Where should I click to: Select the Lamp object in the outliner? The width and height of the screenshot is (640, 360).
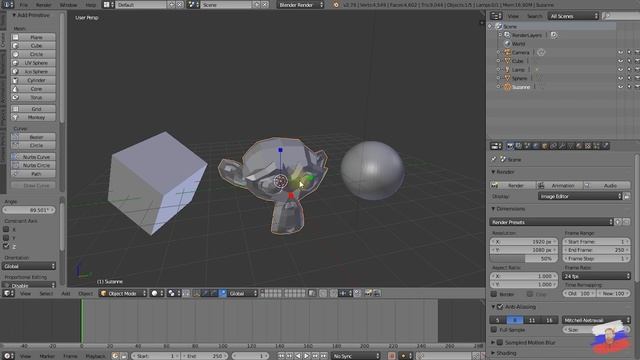pyautogui.click(x=518, y=70)
